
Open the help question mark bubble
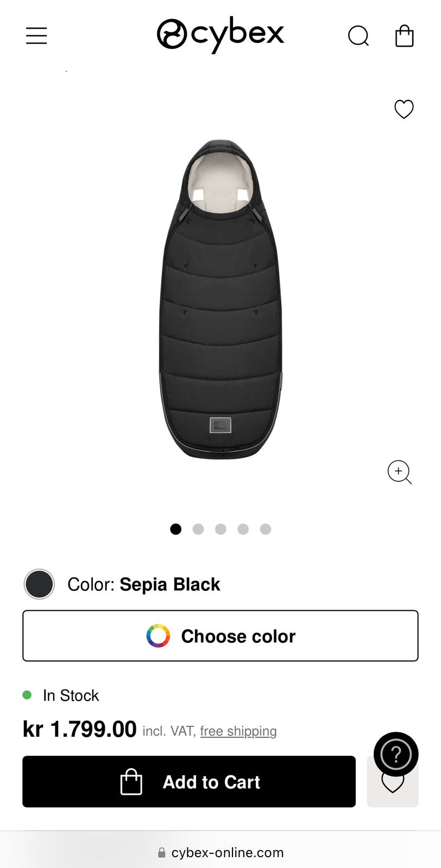coord(396,754)
